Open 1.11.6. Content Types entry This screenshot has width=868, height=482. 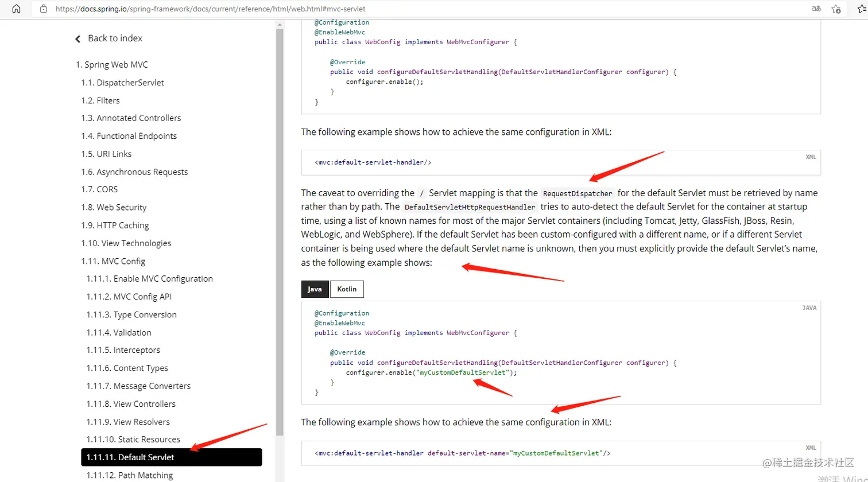click(x=127, y=368)
